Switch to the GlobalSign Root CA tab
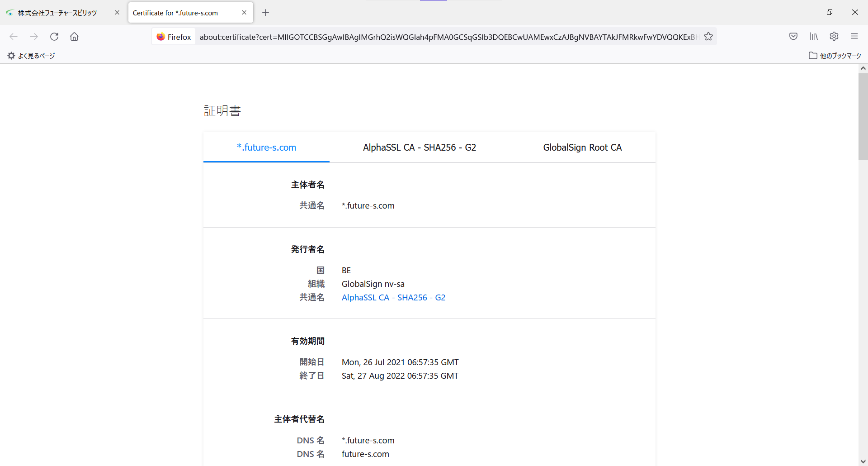 click(582, 147)
